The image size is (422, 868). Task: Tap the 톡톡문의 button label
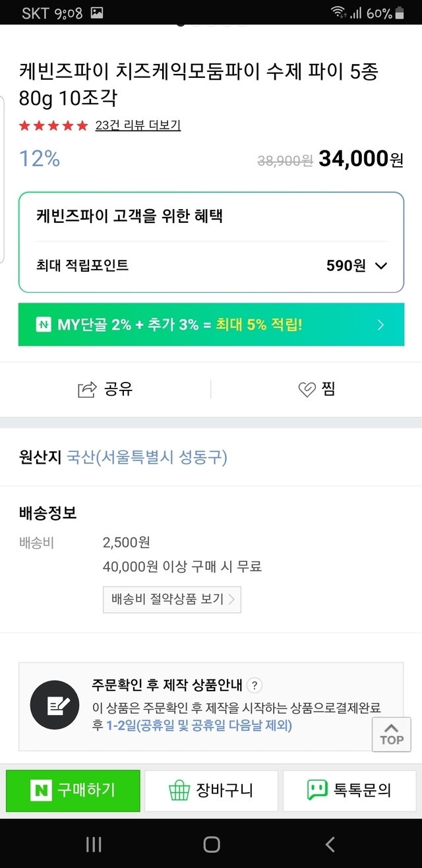363,790
